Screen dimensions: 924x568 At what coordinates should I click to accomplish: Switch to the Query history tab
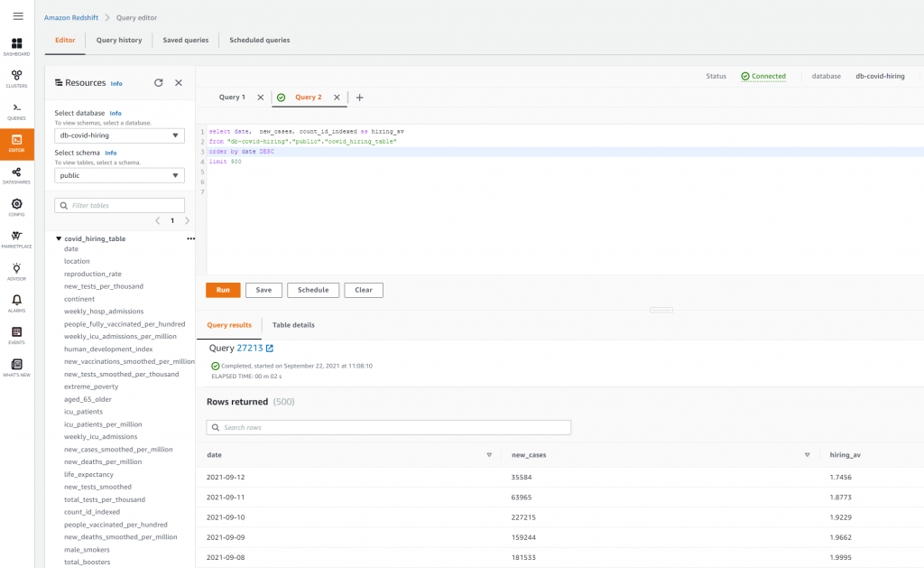coord(118,40)
